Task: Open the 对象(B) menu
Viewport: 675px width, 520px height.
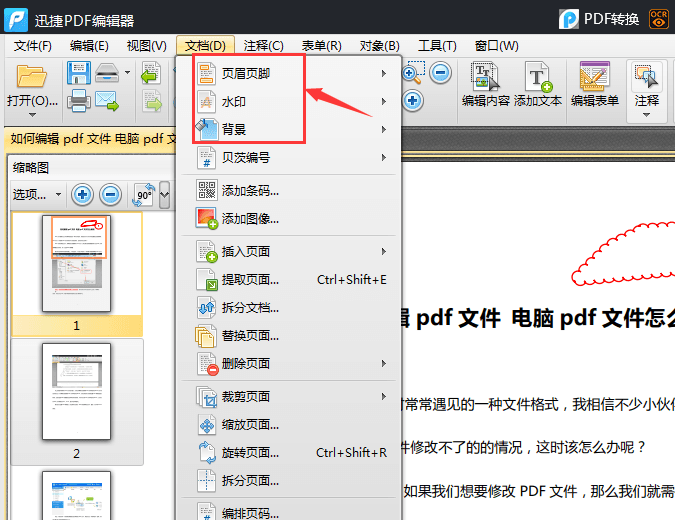Action: pos(379,46)
